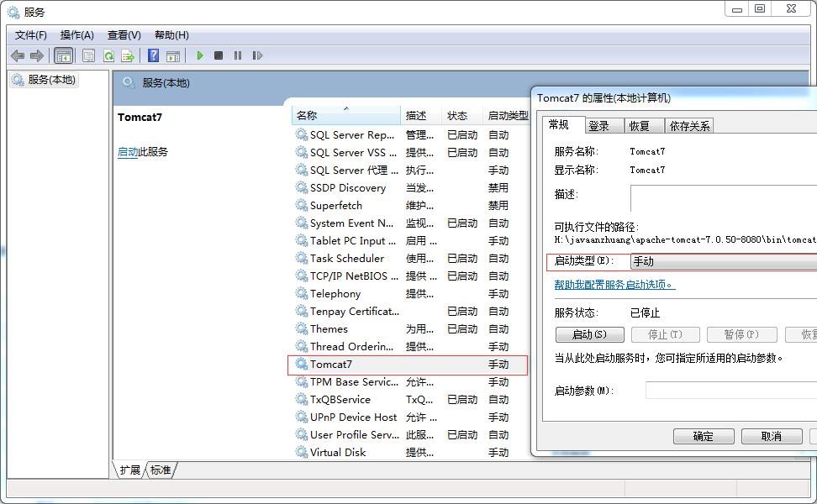Click gear icon of Telephony row
The width and height of the screenshot is (817, 504).
pos(302,293)
